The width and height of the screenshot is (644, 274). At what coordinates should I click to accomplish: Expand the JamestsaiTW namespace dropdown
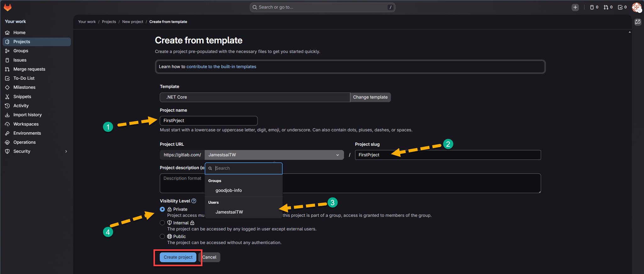click(274, 155)
